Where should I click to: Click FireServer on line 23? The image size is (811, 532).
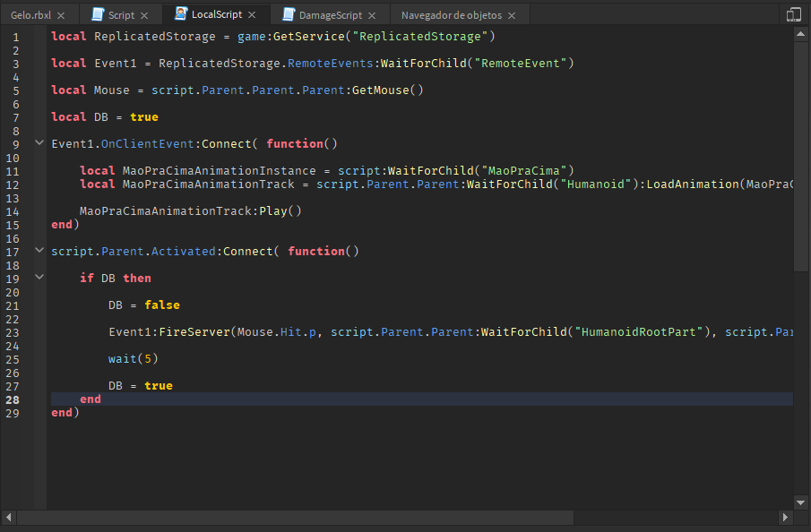coord(194,332)
